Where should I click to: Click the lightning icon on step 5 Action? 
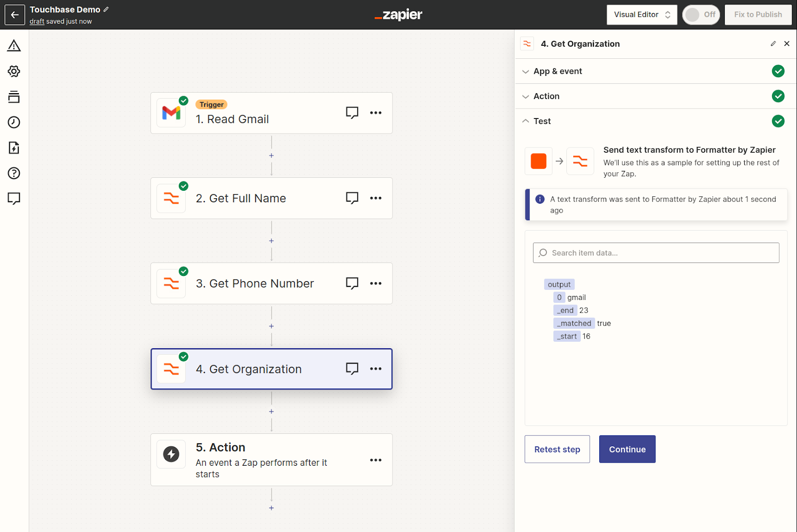(171, 454)
